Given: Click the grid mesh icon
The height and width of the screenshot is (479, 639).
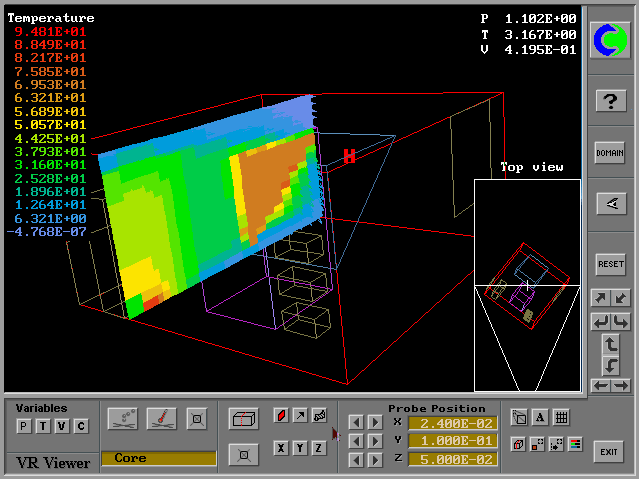Looking at the screenshot, I should point(562,418).
